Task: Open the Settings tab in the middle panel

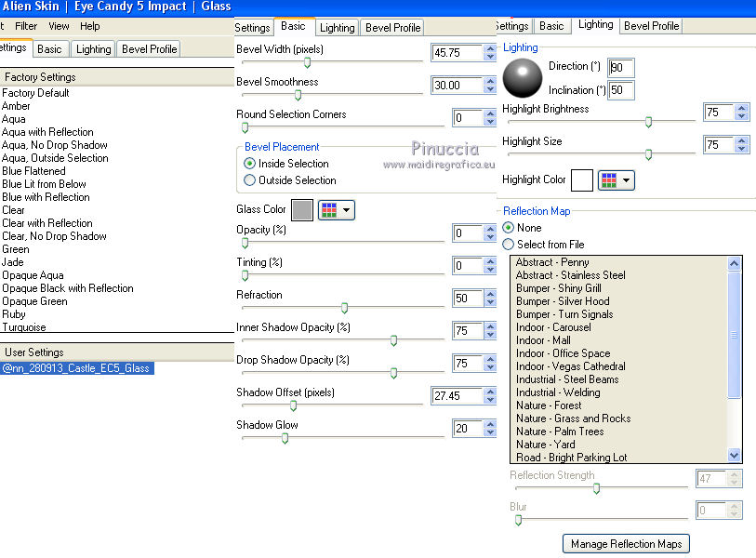Action: pos(253,28)
